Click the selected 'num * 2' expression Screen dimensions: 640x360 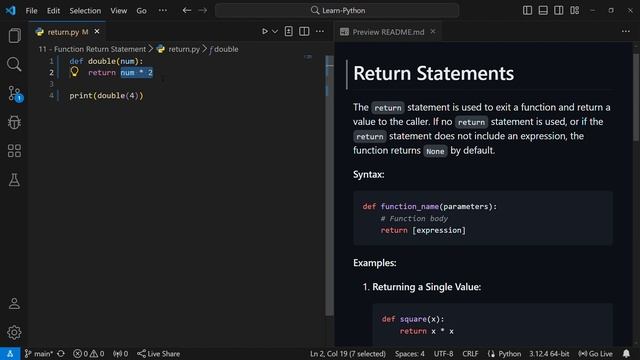[136, 73]
